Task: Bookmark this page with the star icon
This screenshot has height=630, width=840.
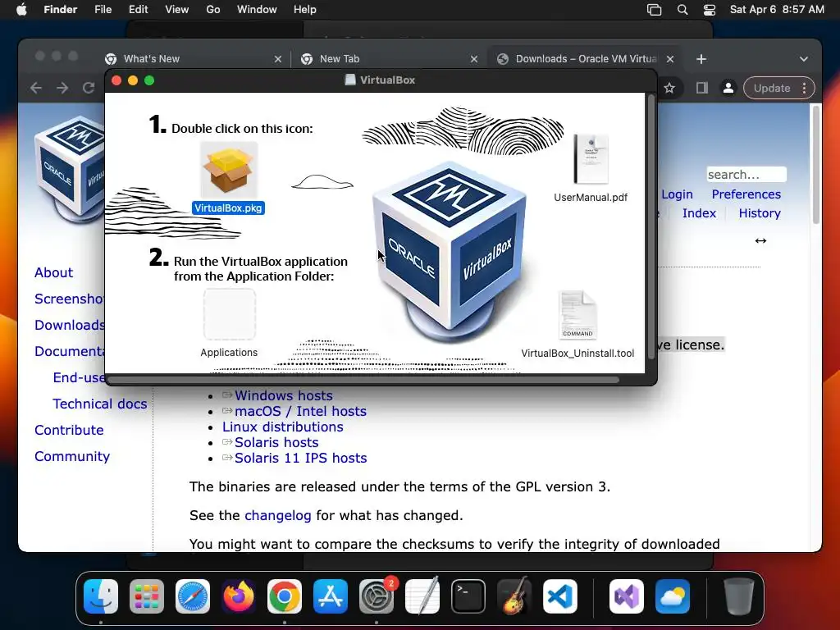Action: pos(669,88)
